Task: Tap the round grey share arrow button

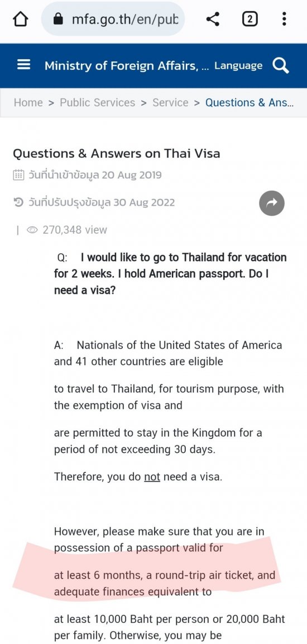Action: pyautogui.click(x=272, y=203)
